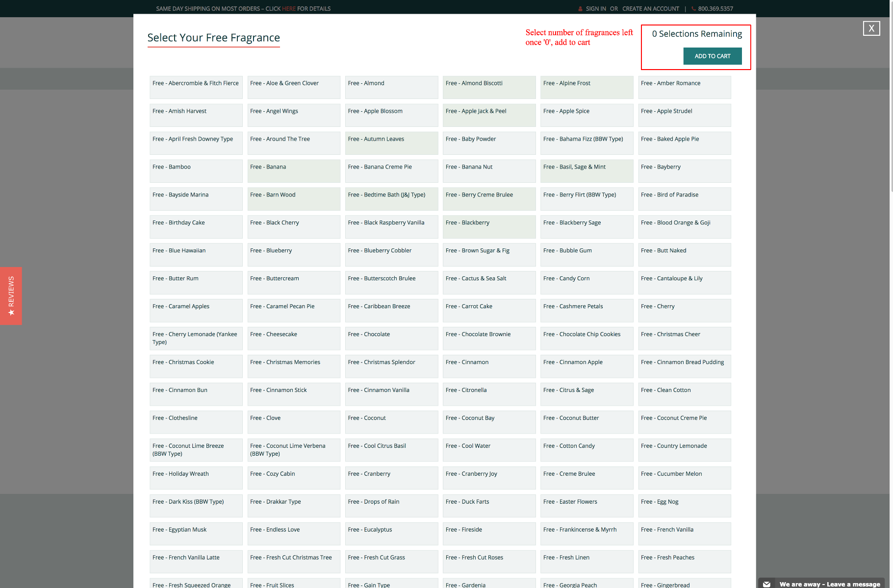Close the fragrance selection popup
This screenshot has width=893, height=588.
click(x=871, y=28)
